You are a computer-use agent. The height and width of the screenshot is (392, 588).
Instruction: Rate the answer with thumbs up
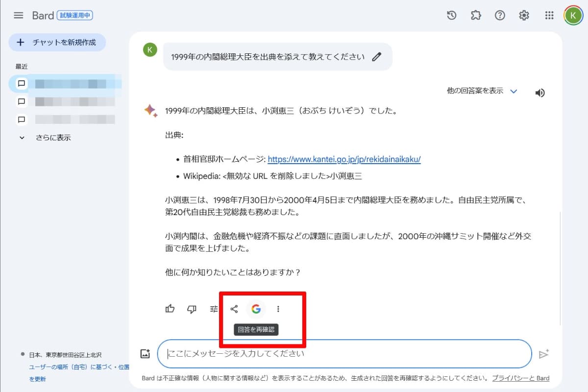coord(170,309)
